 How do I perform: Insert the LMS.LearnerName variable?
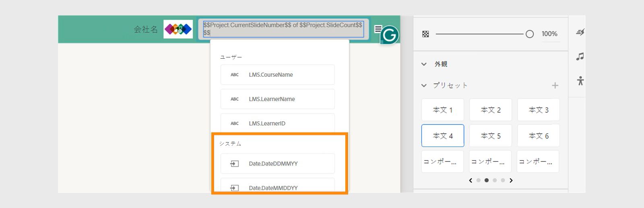click(x=278, y=99)
